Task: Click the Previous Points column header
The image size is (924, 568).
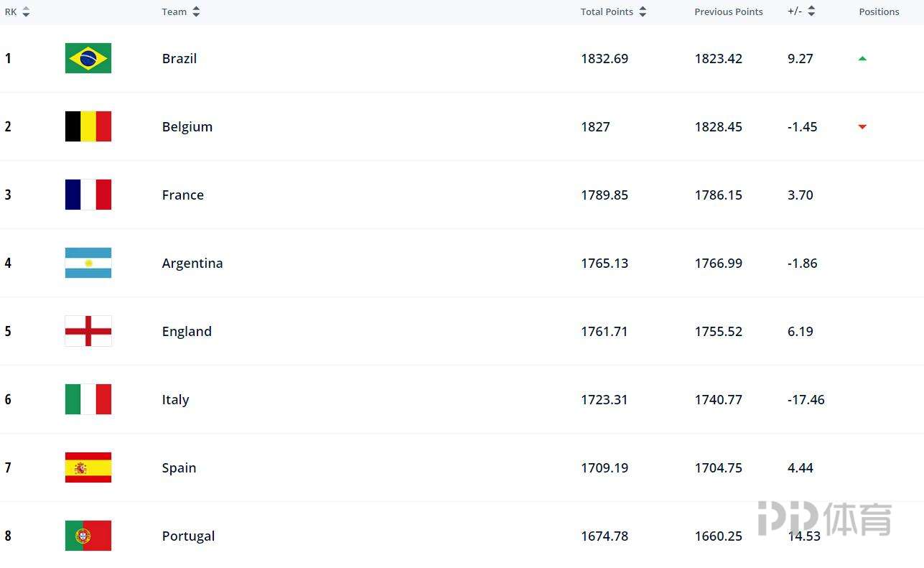Action: click(x=728, y=11)
